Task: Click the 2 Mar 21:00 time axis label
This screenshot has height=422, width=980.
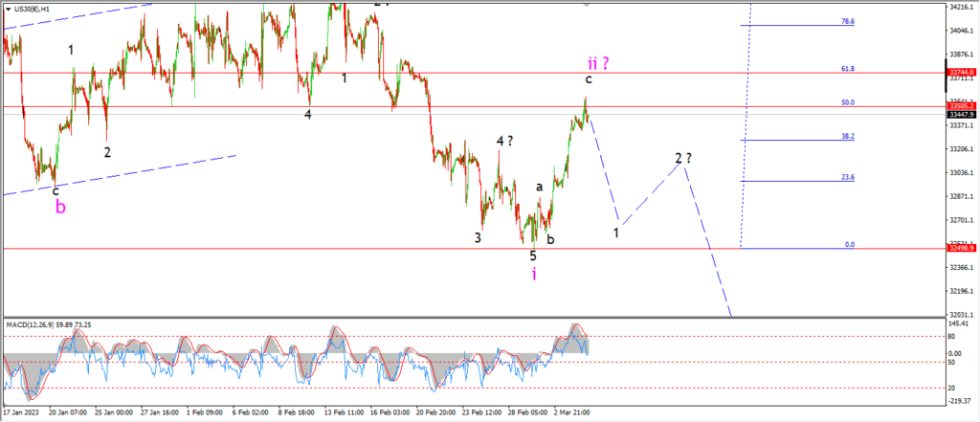Action: (x=571, y=413)
